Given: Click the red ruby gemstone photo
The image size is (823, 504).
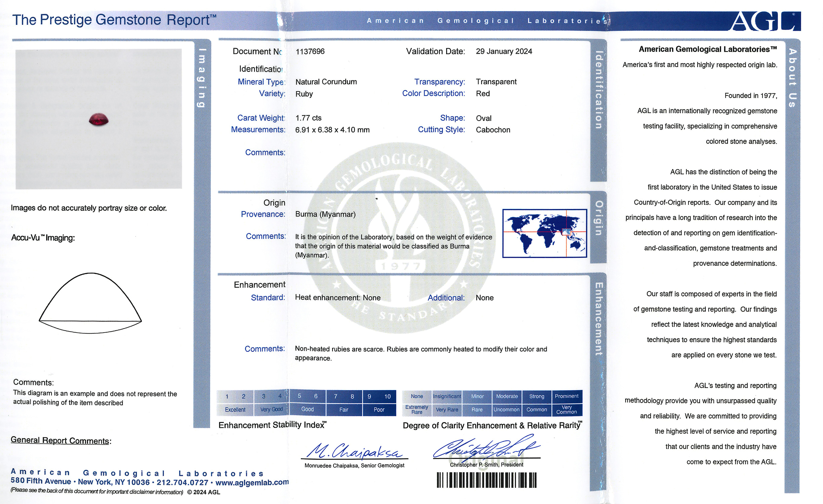Looking at the screenshot, I should point(99,120).
